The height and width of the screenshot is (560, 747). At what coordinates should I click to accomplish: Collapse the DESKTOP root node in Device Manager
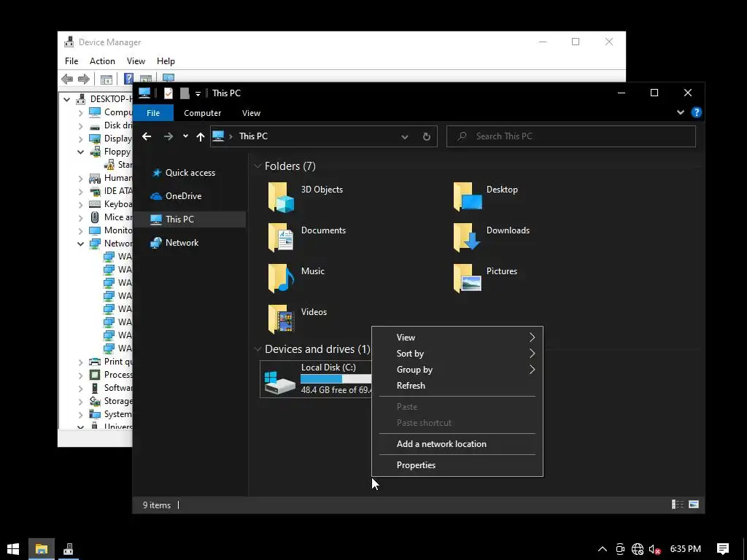[66, 99]
